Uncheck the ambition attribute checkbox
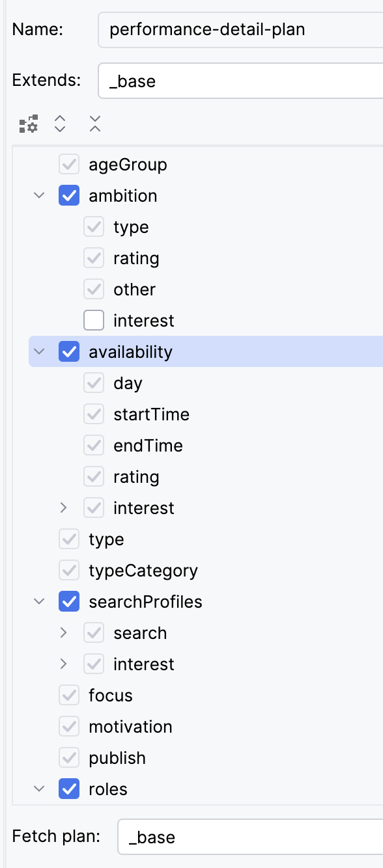383x868 pixels. (x=69, y=196)
